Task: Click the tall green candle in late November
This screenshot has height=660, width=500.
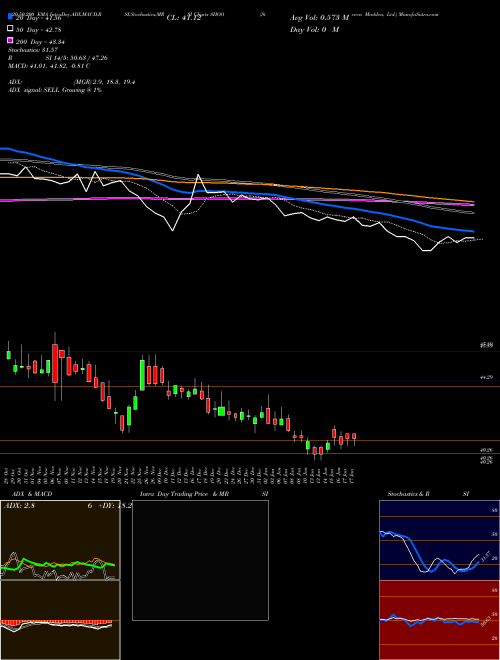Action: tap(142, 375)
